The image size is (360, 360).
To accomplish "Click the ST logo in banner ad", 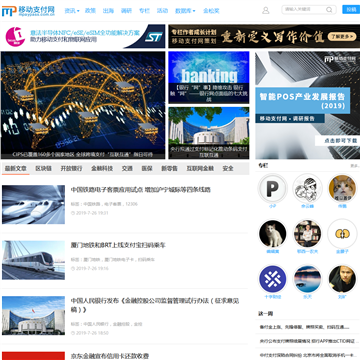I will pyautogui.click(x=154, y=37).
